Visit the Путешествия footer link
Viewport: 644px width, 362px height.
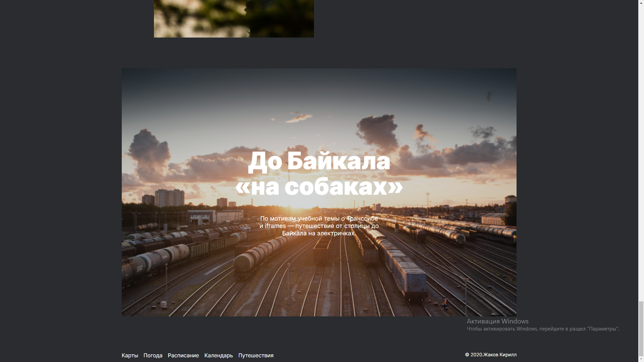click(256, 355)
